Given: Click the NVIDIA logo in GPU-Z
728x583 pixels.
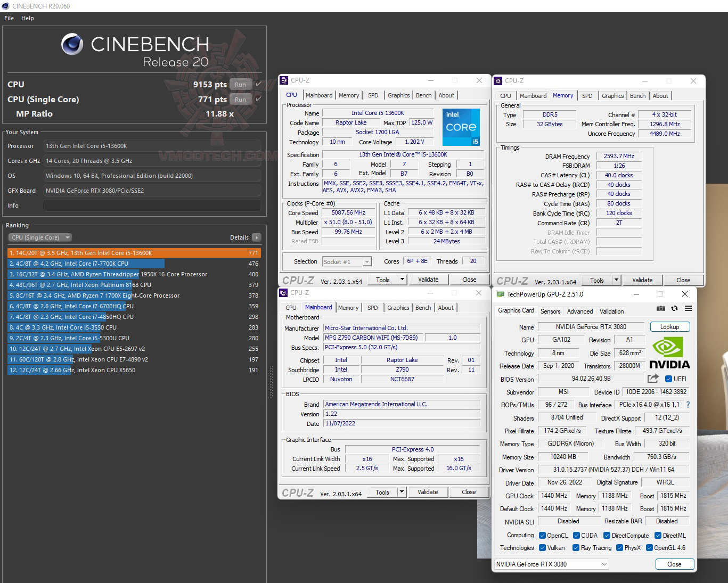Looking at the screenshot, I should point(669,354).
